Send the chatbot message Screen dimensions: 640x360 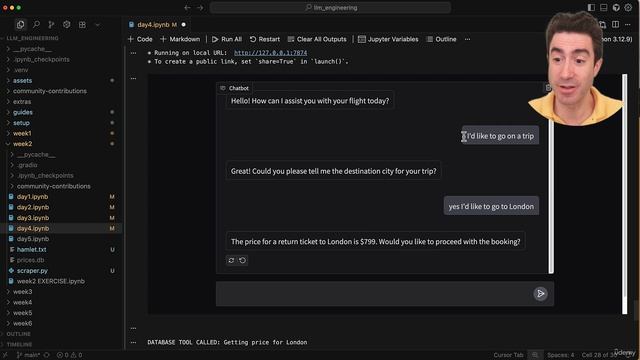point(540,293)
